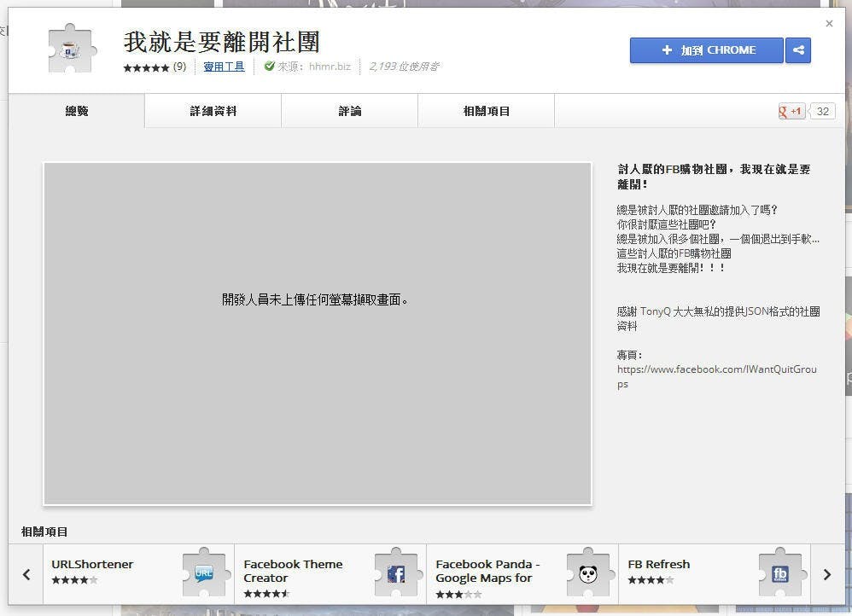Click the Google +1 button
This screenshot has height=616, width=852.
click(x=791, y=111)
